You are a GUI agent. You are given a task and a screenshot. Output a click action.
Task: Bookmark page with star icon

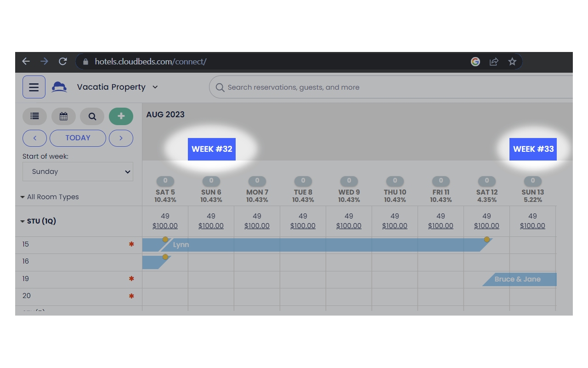pyautogui.click(x=512, y=62)
